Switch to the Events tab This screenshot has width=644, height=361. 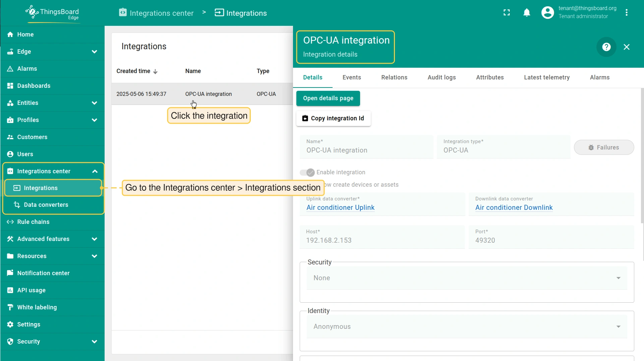351,77
